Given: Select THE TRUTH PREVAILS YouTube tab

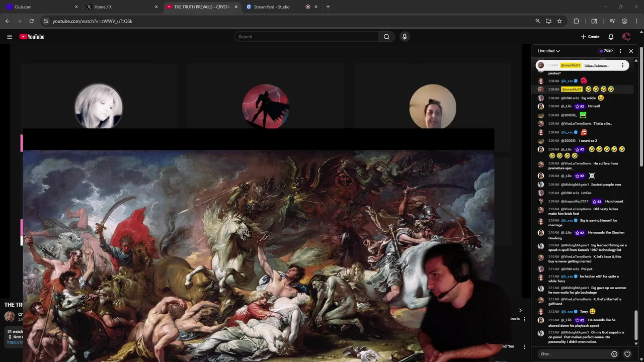Looking at the screenshot, I should tap(202, 7).
